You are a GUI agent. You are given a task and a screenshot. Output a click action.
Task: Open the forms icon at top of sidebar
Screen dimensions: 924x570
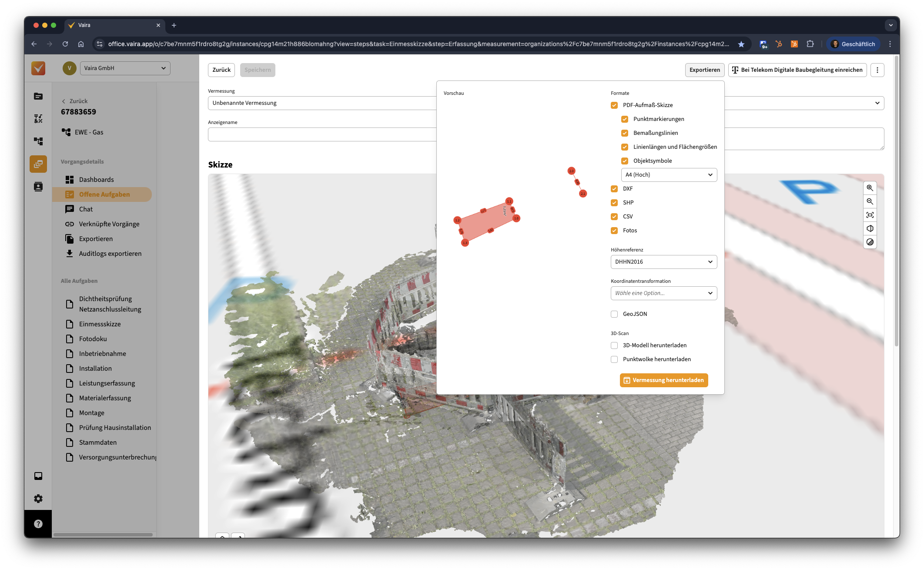[x=38, y=96]
